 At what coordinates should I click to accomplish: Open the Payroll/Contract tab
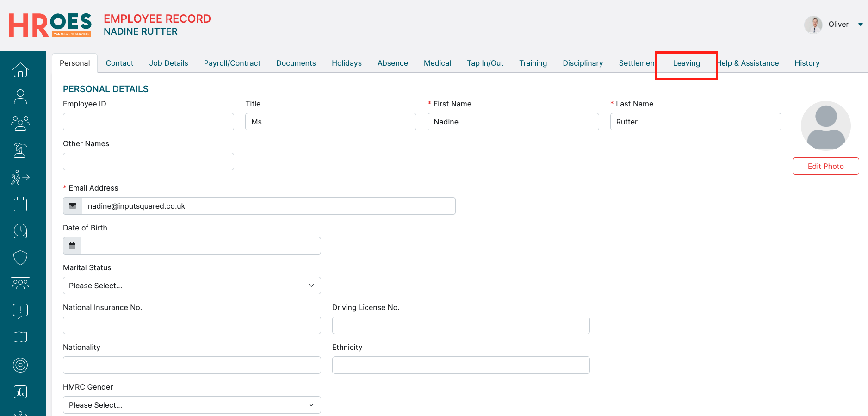[x=232, y=63]
